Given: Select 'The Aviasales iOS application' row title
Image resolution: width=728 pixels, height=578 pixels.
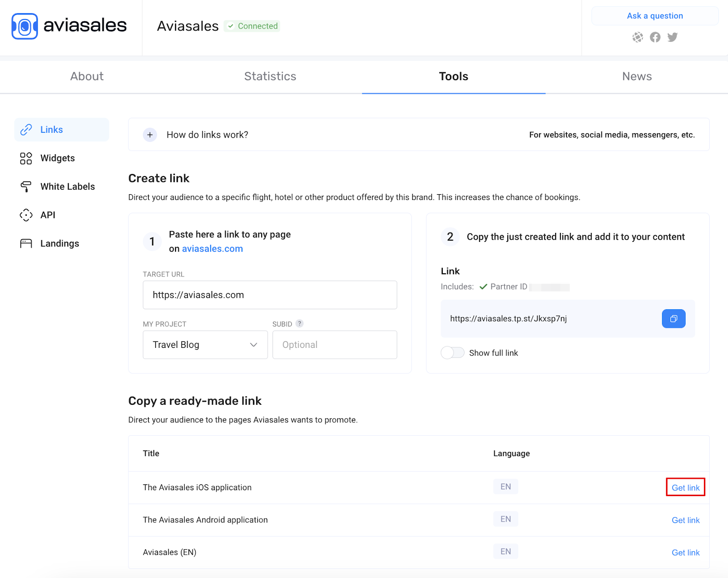Looking at the screenshot, I should tap(197, 488).
